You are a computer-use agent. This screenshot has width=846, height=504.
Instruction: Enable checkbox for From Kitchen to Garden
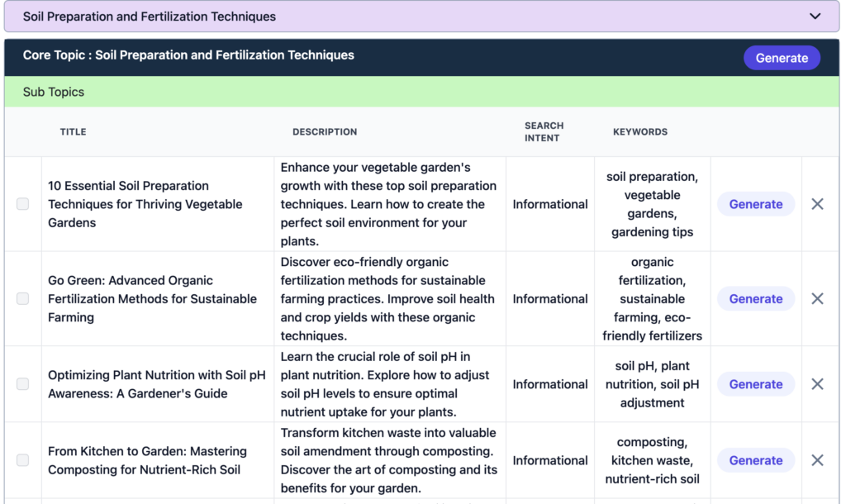tap(23, 460)
